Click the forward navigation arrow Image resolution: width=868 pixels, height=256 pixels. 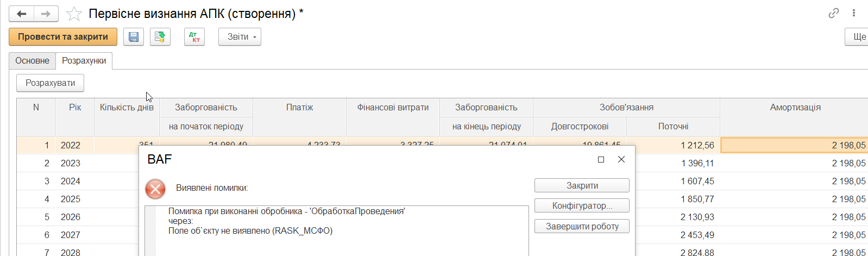click(x=46, y=14)
